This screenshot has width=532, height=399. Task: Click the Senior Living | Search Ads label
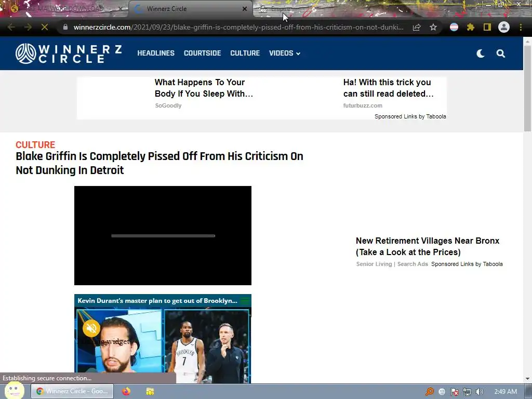click(x=392, y=264)
